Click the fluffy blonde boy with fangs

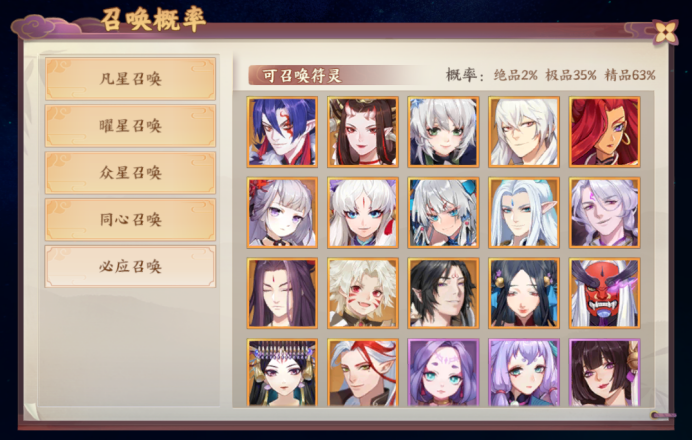pyautogui.click(x=363, y=293)
